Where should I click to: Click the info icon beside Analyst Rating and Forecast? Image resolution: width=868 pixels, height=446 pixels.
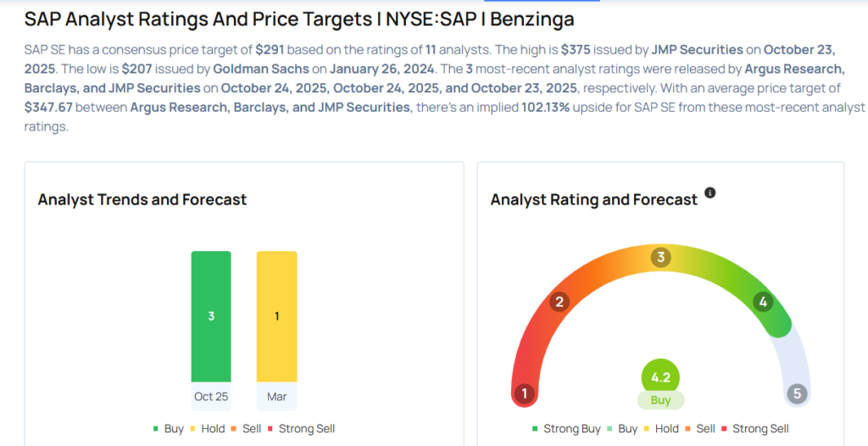(x=710, y=193)
